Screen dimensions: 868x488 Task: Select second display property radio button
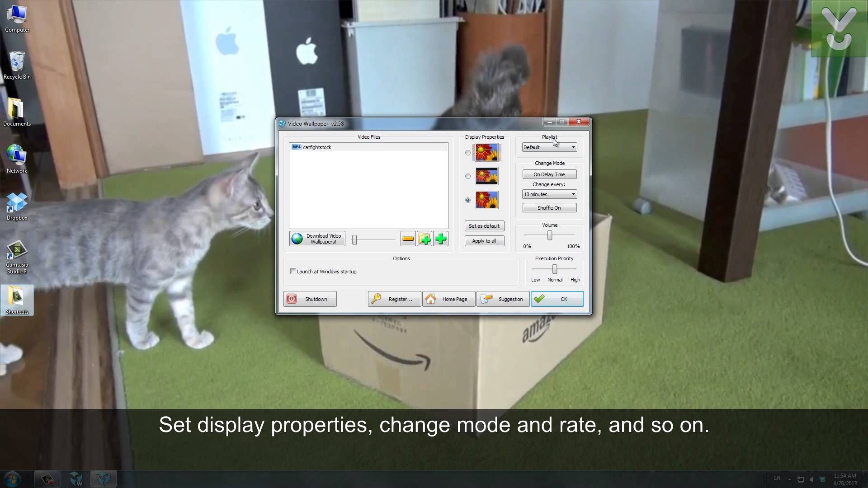[468, 176]
